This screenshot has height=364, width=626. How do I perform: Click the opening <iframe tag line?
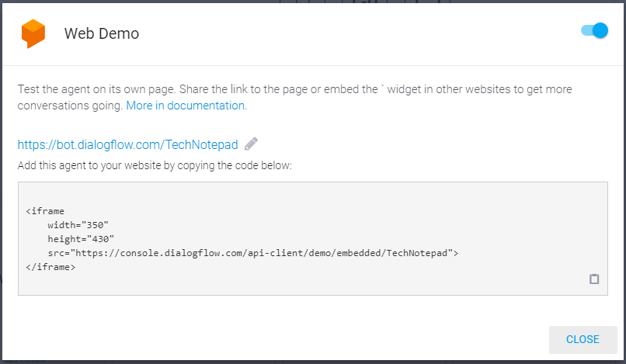pyautogui.click(x=45, y=211)
